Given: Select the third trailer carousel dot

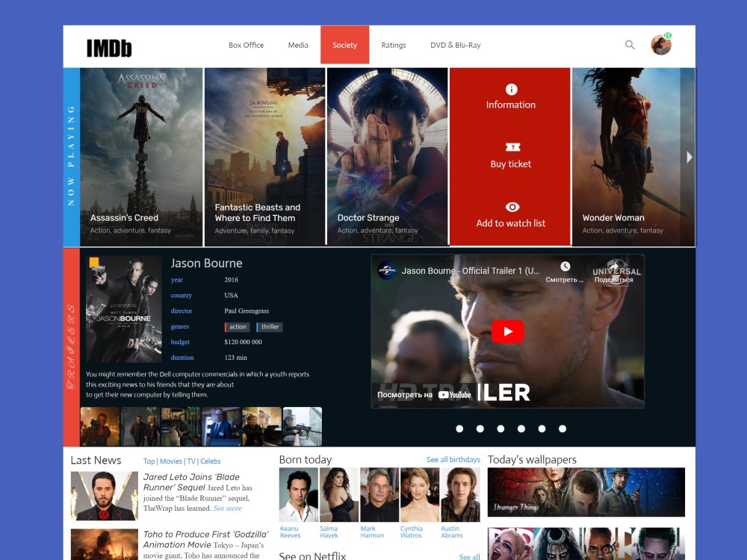Looking at the screenshot, I should pyautogui.click(x=500, y=429).
